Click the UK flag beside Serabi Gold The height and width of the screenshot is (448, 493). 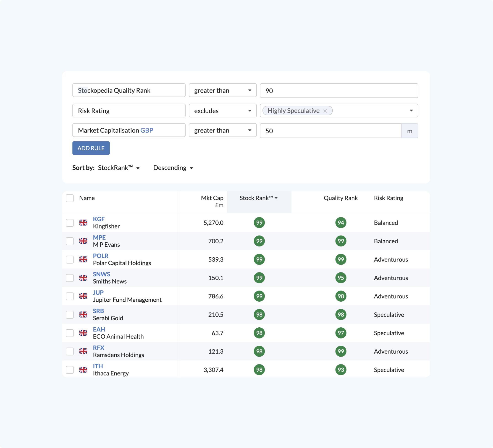coord(83,315)
